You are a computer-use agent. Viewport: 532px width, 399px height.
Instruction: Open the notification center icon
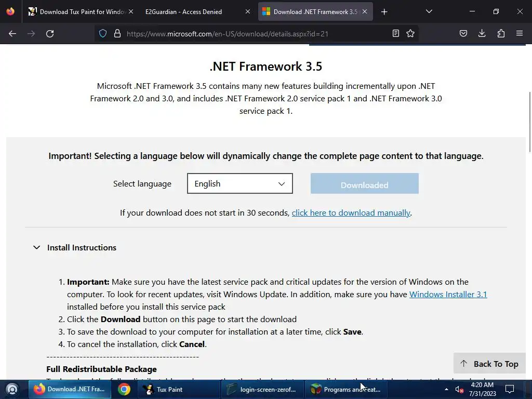coord(510,389)
